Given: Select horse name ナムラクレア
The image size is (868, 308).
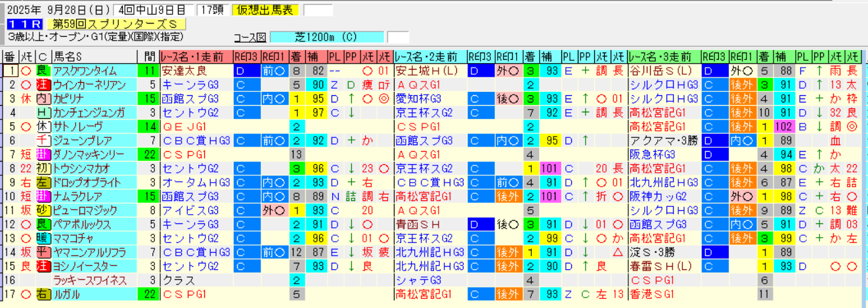Looking at the screenshot, I should point(77,196).
